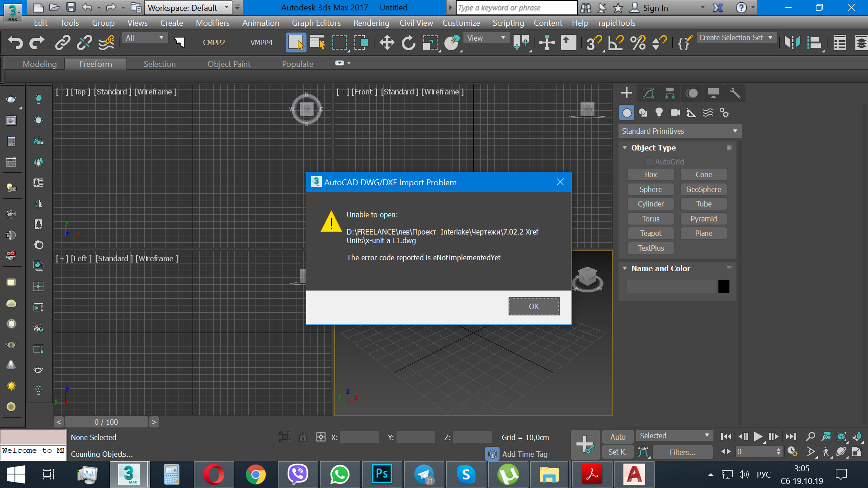The width and height of the screenshot is (868, 488).
Task: Open the All selection filter dropdown
Action: click(x=145, y=38)
